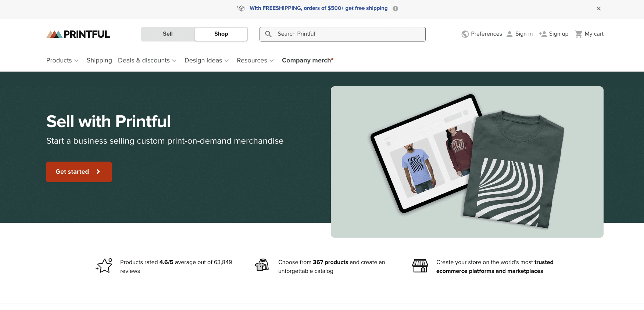The image size is (644, 310).
Task: Click the shipping box icon in the top banner
Action: point(241,8)
